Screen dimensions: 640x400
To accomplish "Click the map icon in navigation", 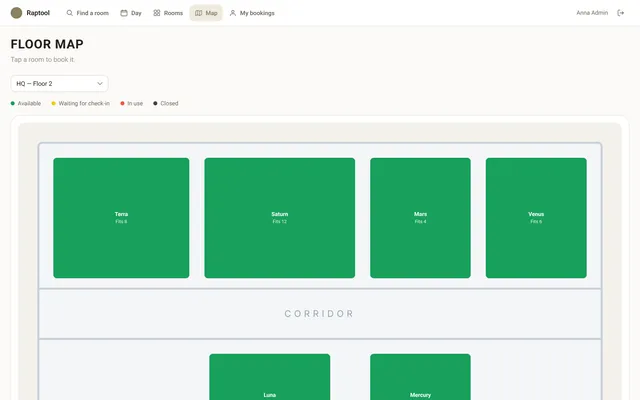I will pos(198,13).
